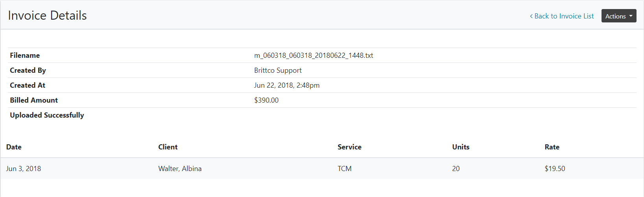
Task: Go back to Invoice List
Action: pos(564,16)
